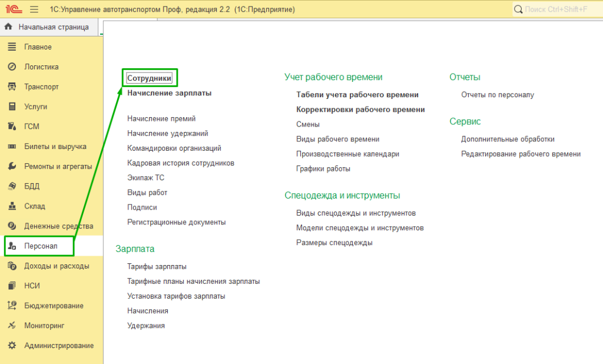Click the Учет рабочего времени heading
The width and height of the screenshot is (603, 364).
click(333, 77)
